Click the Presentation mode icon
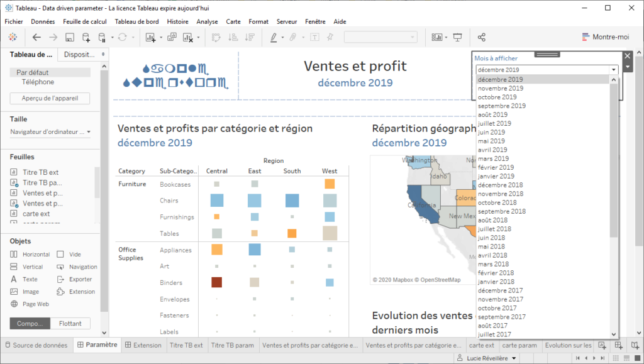 [458, 37]
